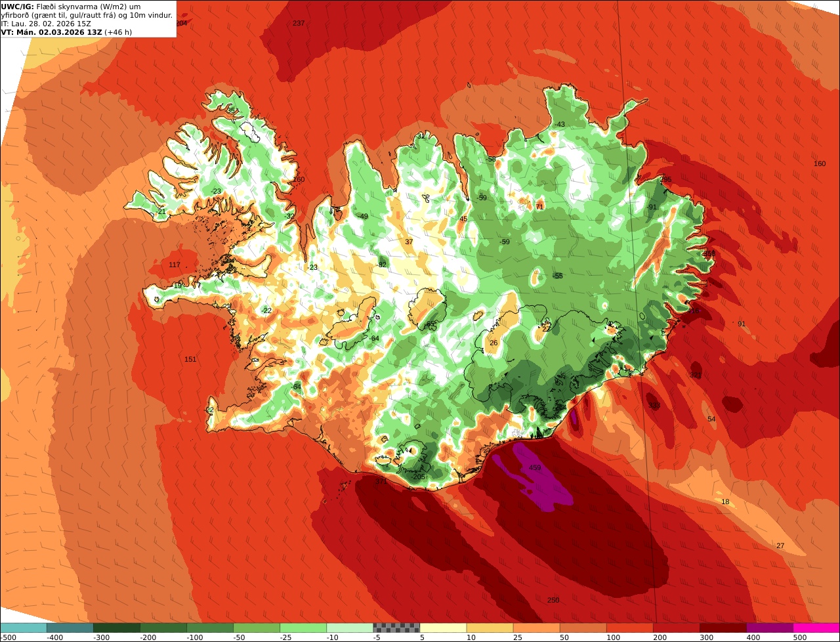Click the 100 to 200 red-orange legend swatch
Viewport: 840px width, 642px height.
[629, 627]
